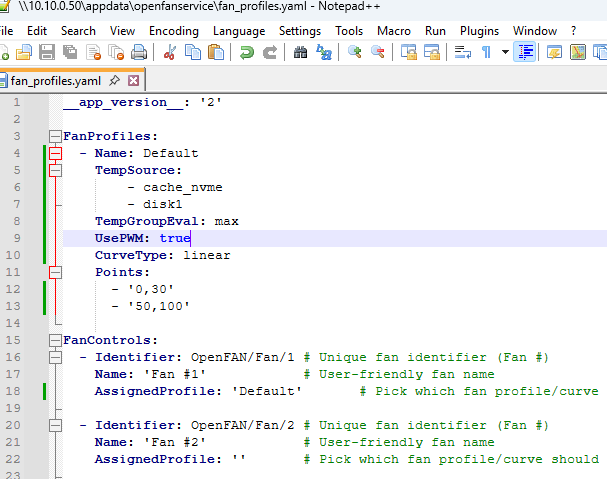Click the Save All toolbar icon
Screen dimensions: 607x479
70,52
